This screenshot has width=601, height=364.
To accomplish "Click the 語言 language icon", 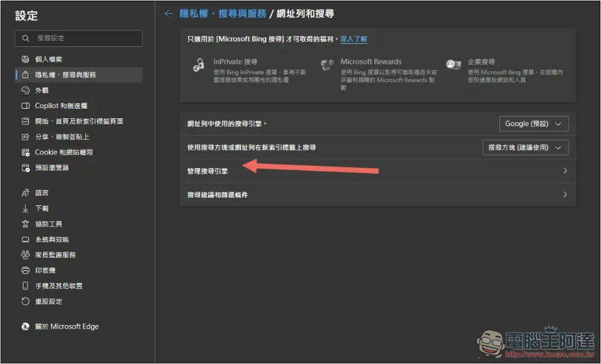I will pos(25,193).
